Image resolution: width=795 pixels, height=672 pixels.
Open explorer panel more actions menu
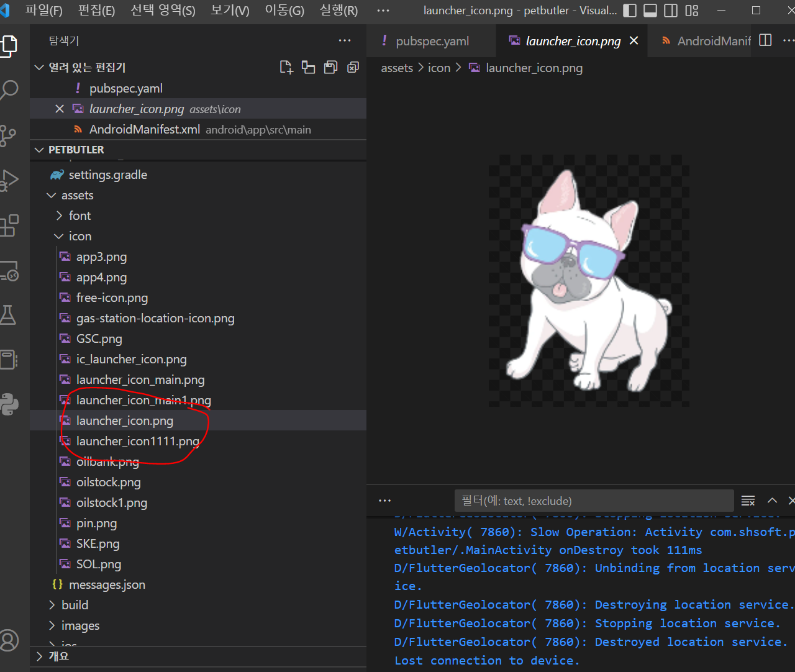coord(345,40)
